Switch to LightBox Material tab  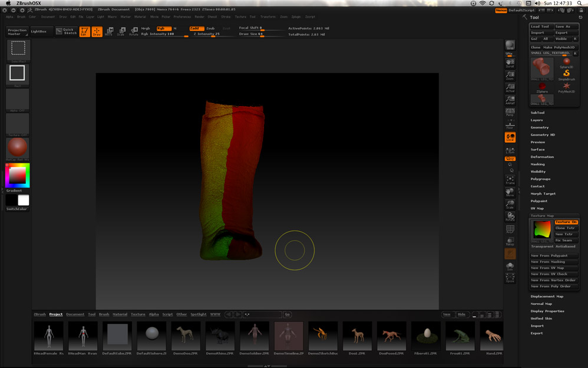tap(120, 314)
